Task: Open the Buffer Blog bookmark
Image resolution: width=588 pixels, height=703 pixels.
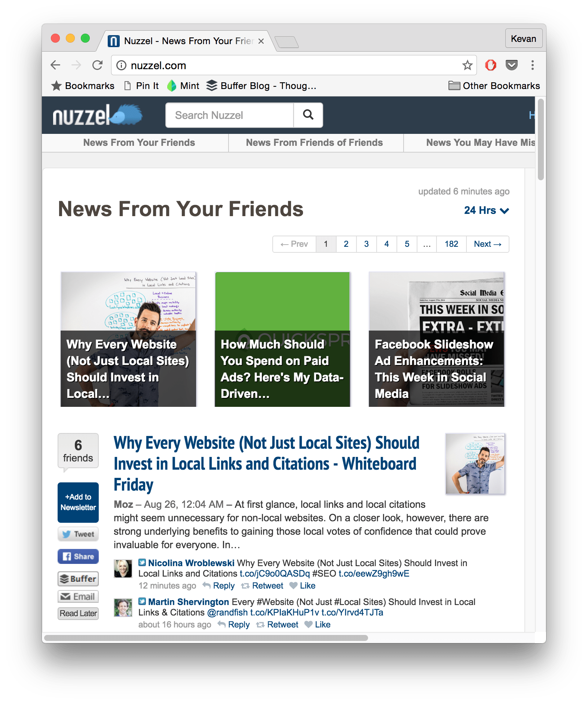Action: coord(261,86)
